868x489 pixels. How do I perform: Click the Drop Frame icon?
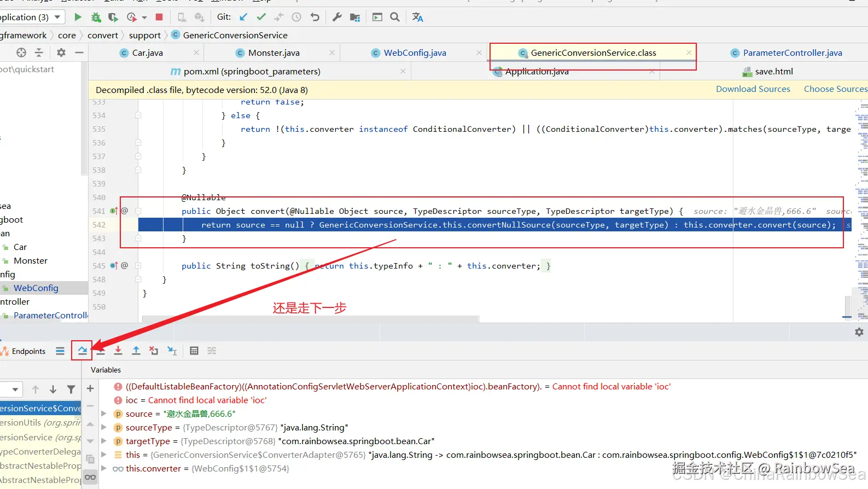tap(154, 351)
